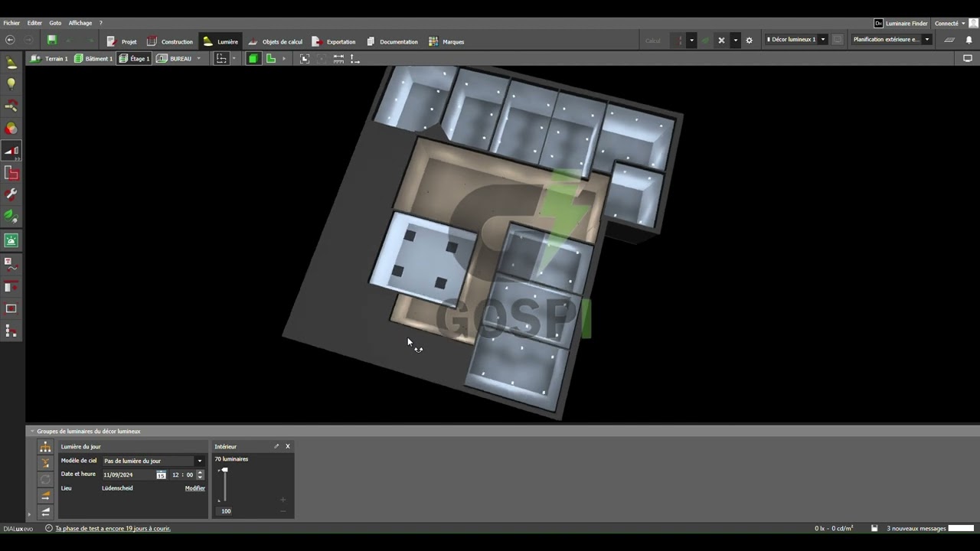Click the Intérieur group dimming slider
The width and height of the screenshot is (980, 551).
pos(224,485)
